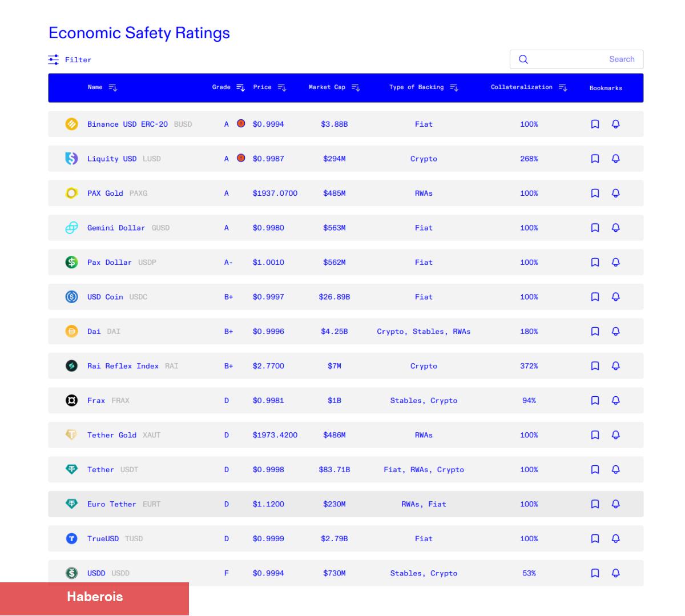The width and height of the screenshot is (685, 616).
Task: Focus the Search input field
Action: [577, 59]
